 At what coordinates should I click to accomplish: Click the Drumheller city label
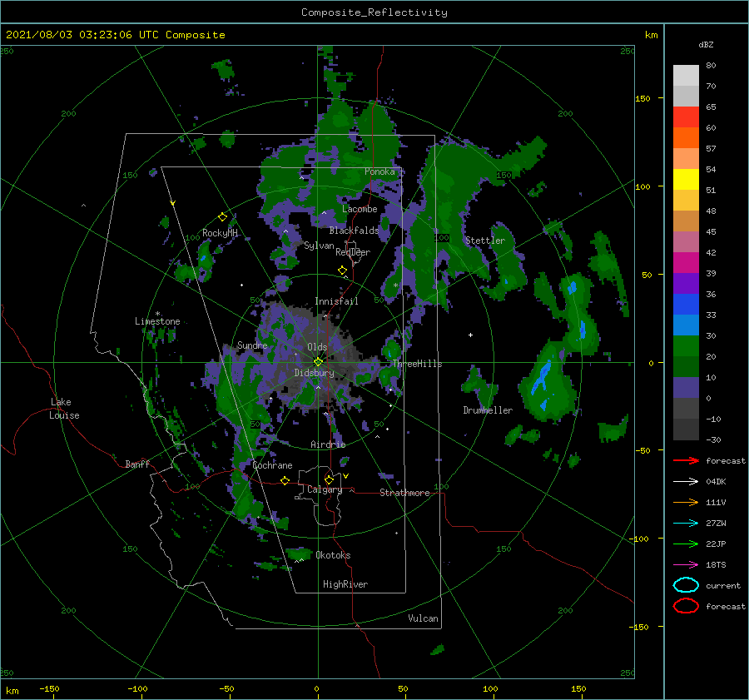488,410
